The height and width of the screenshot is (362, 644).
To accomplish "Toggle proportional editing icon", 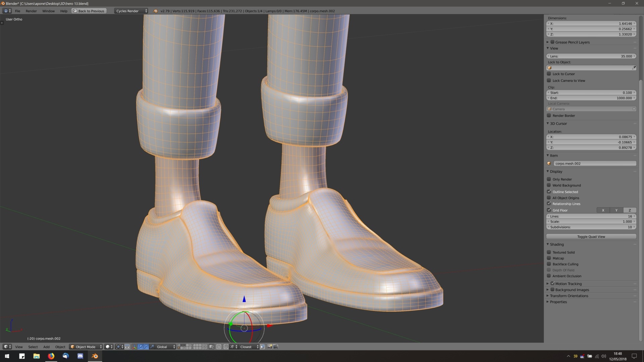I will click(x=219, y=347).
